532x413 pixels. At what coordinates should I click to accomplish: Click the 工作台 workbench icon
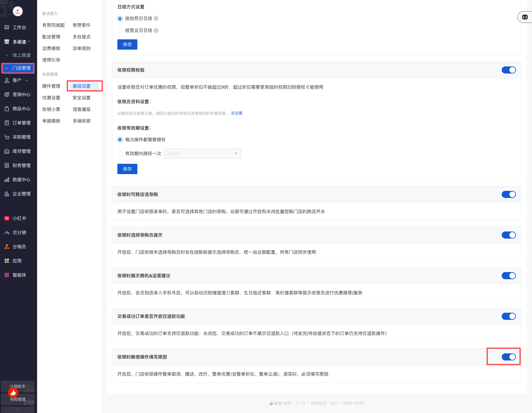click(7, 27)
